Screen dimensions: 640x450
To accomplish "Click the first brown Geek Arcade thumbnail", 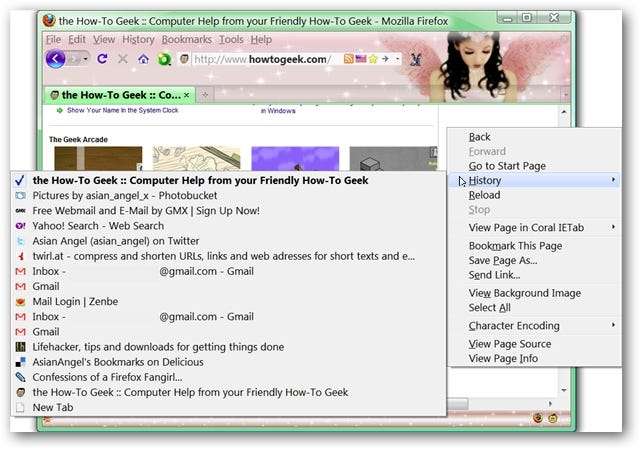I will click(x=98, y=158).
